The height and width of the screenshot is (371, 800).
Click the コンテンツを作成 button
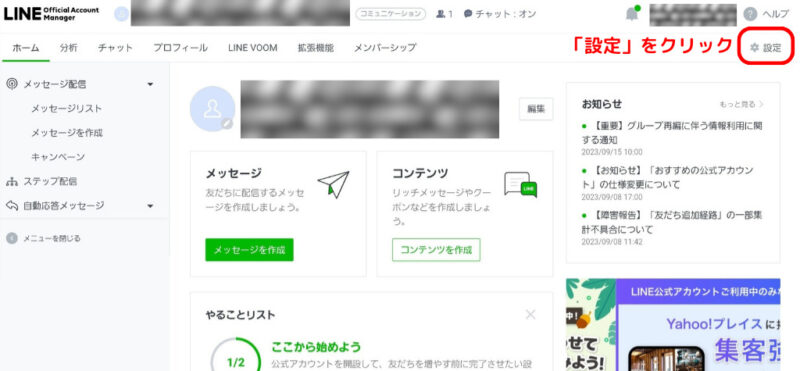(x=436, y=250)
